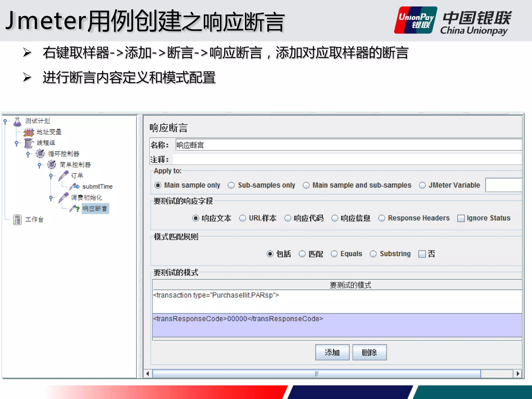
Task: Select Response Headers radio option
Action: 382,218
